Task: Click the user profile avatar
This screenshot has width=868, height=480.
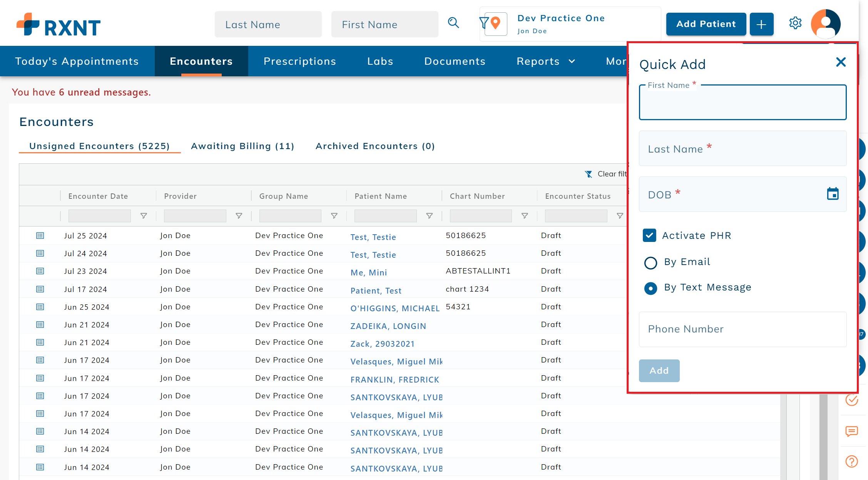Action: point(825,24)
